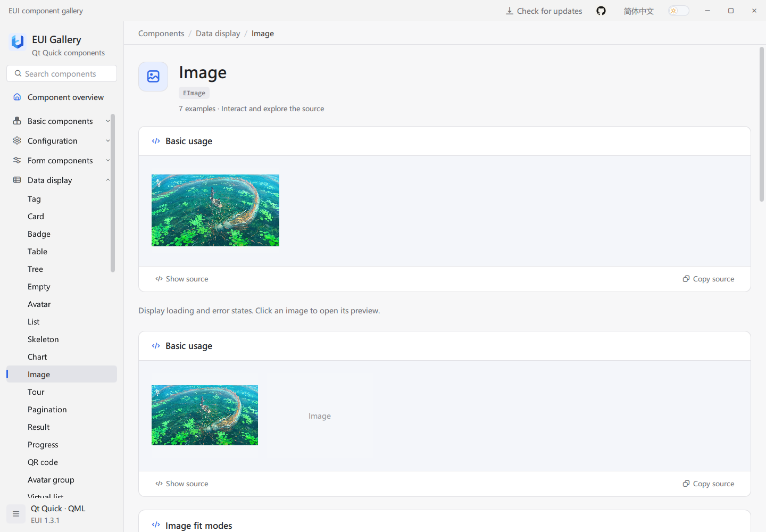Click the Basic components section icon

tap(17, 121)
